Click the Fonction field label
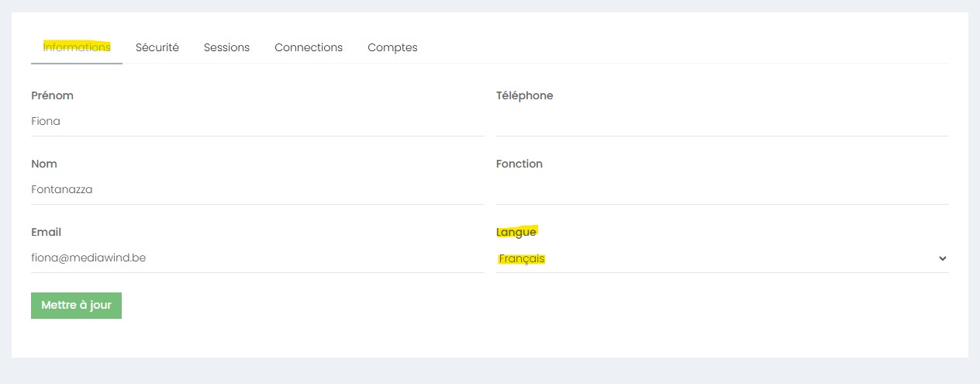980x384 pixels. coord(519,164)
